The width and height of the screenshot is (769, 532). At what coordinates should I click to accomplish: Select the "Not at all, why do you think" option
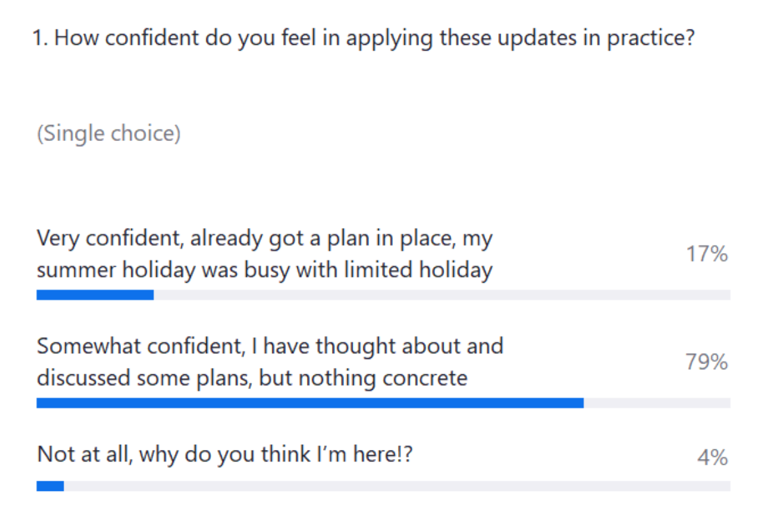(225, 454)
